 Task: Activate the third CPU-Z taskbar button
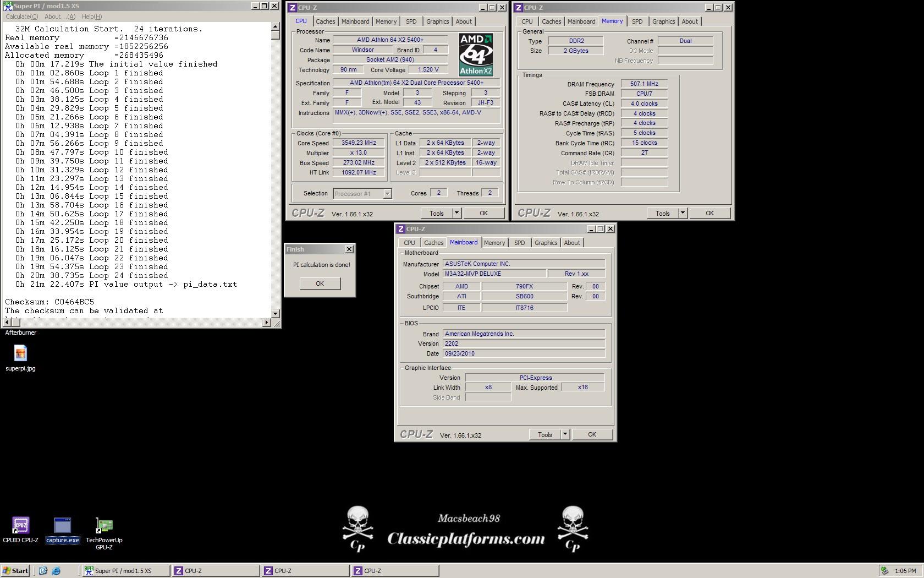pyautogui.click(x=394, y=571)
